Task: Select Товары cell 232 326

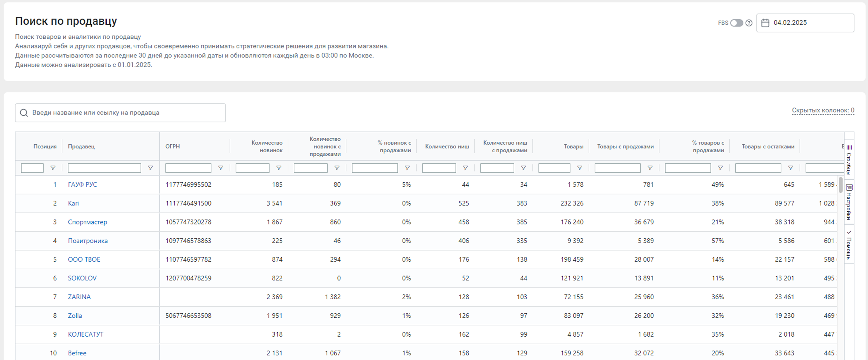Action: (572, 204)
